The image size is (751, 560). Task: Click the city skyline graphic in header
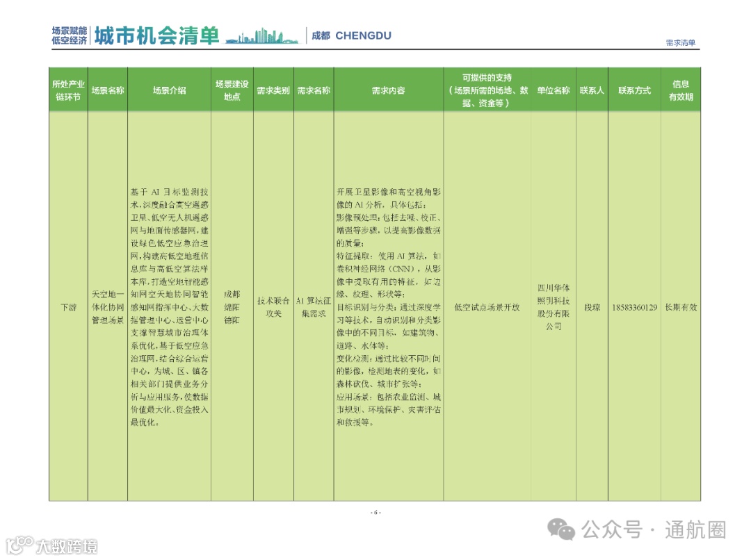tap(261, 36)
